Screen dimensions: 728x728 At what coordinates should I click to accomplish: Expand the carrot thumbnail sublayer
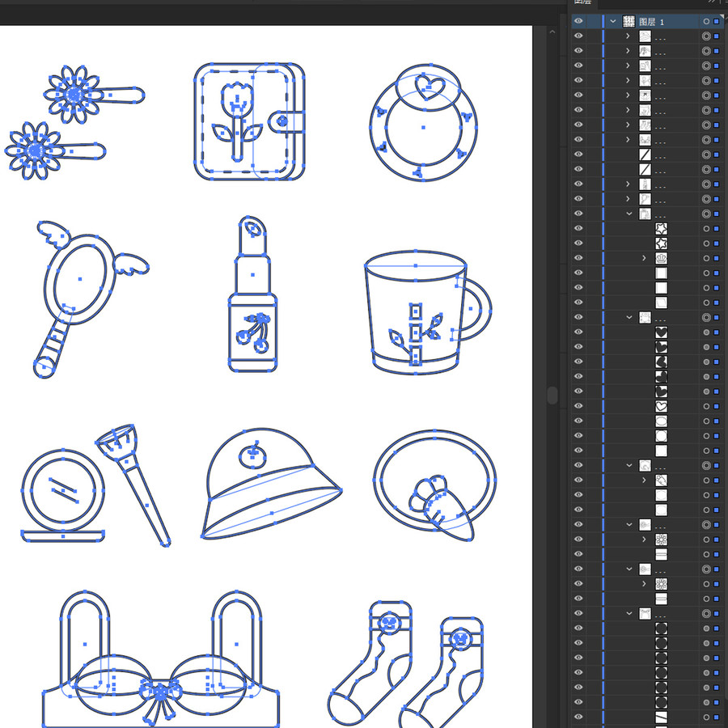pos(644,480)
